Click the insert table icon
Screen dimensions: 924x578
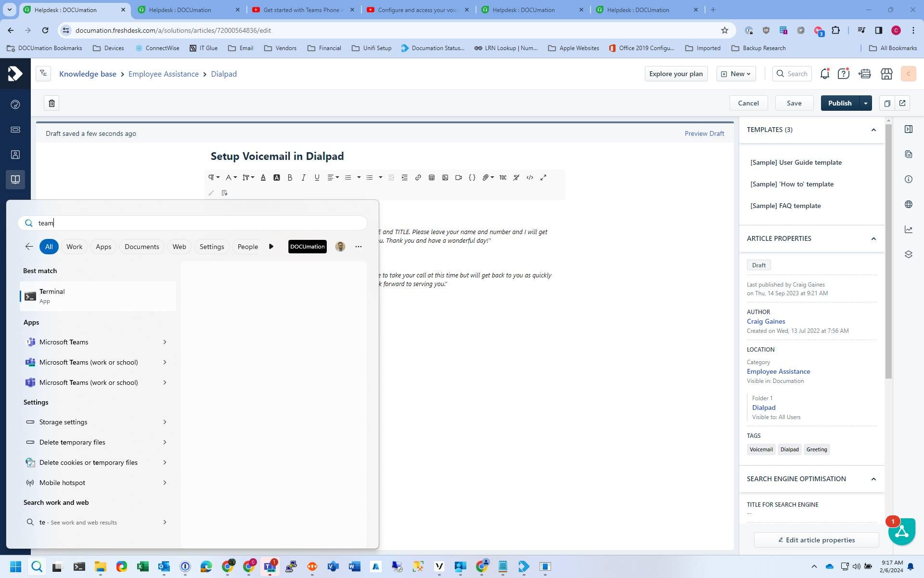(x=432, y=178)
